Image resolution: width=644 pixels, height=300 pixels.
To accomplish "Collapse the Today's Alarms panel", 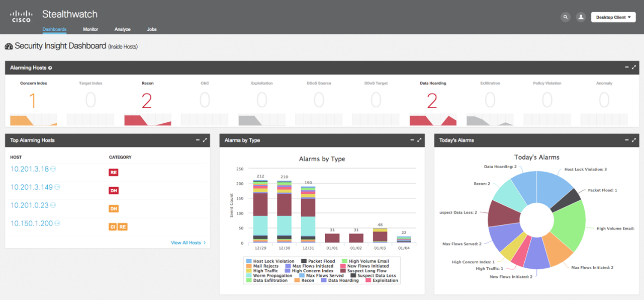I will (627, 140).
